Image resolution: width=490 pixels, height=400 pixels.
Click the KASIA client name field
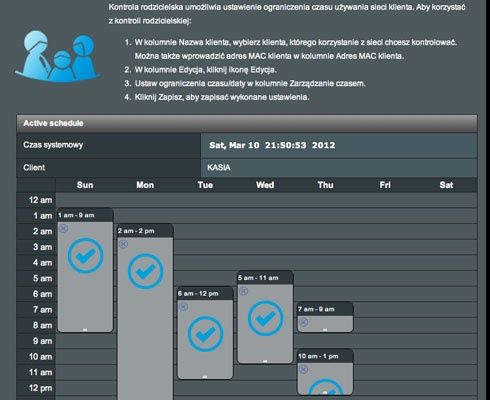click(x=339, y=168)
